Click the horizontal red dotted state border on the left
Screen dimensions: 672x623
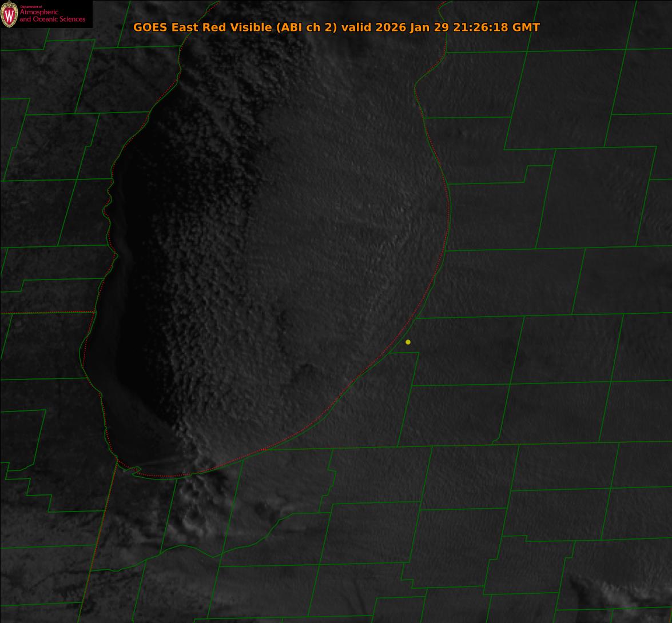[46, 313]
